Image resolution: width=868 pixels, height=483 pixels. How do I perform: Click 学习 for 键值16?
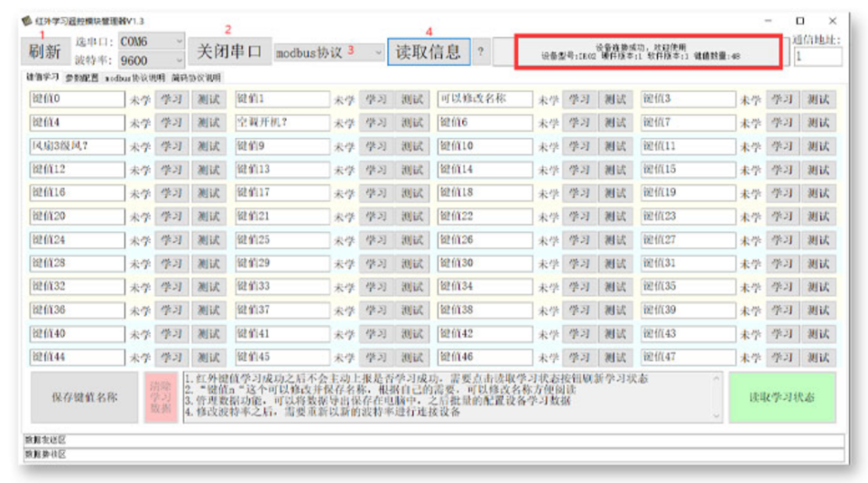coord(171,193)
